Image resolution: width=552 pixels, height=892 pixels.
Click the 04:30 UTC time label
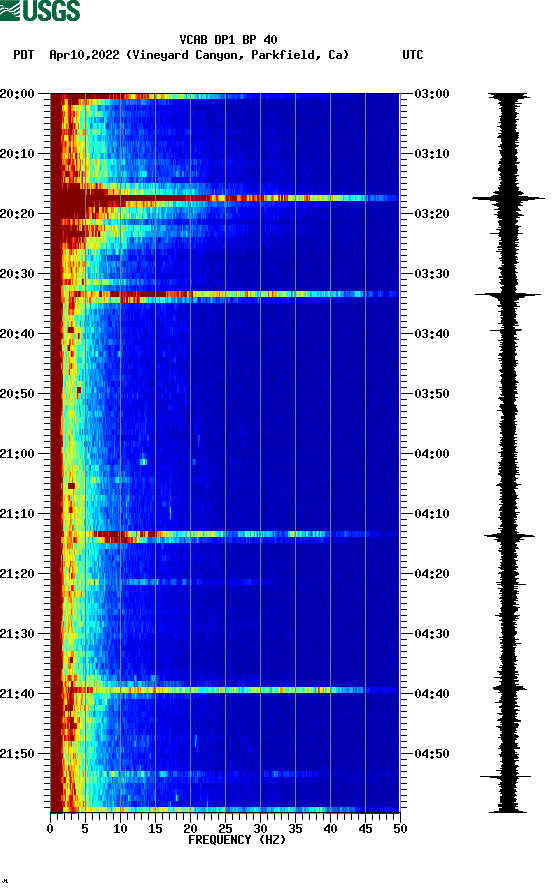[x=432, y=634]
